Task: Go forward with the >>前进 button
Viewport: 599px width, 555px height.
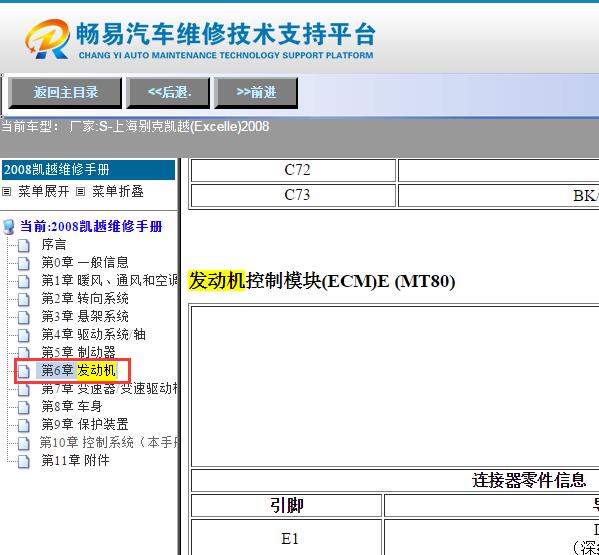Action: click(x=256, y=93)
